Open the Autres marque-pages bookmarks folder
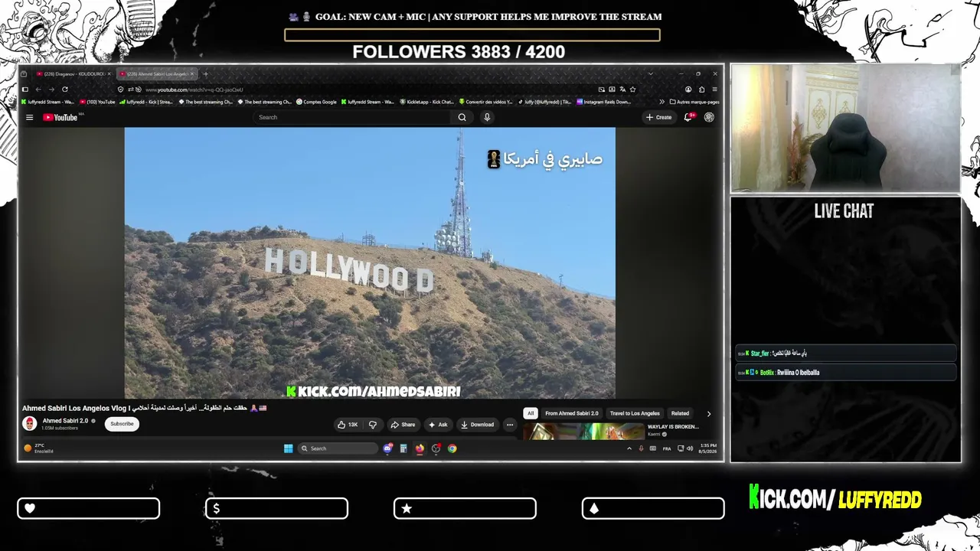Screen dimensions: 980x551 click(694, 102)
